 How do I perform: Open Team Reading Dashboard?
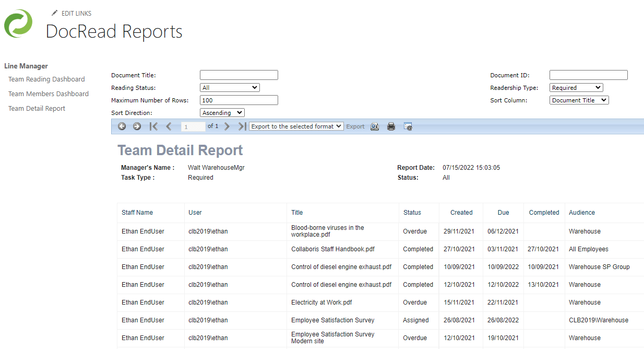[x=46, y=79]
